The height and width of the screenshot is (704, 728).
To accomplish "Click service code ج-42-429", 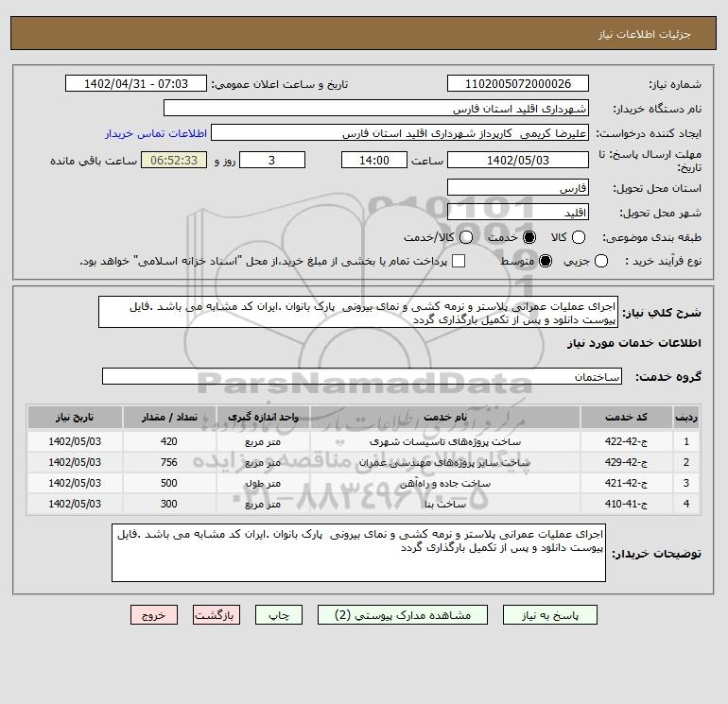I will pos(626,462).
